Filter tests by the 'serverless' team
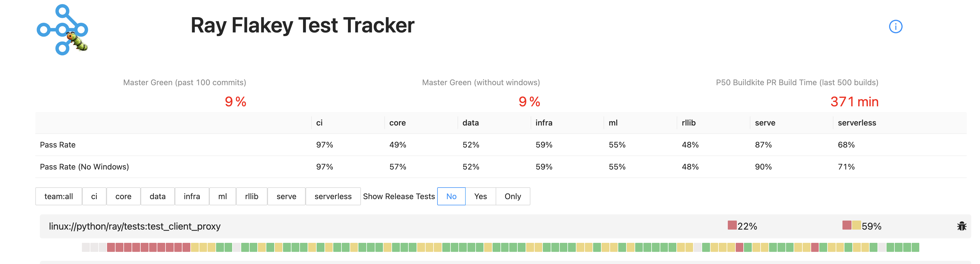 (333, 196)
